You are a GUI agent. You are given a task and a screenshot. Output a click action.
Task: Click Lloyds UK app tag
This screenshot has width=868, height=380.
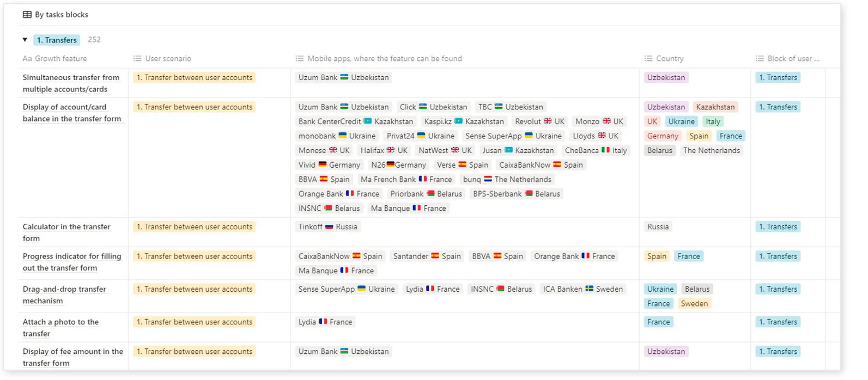tap(596, 136)
